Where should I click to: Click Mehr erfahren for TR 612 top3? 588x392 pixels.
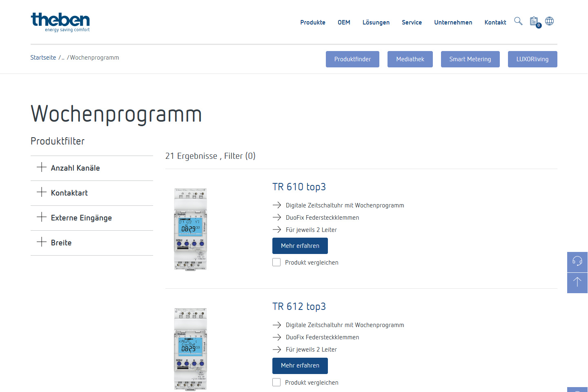pos(300,365)
